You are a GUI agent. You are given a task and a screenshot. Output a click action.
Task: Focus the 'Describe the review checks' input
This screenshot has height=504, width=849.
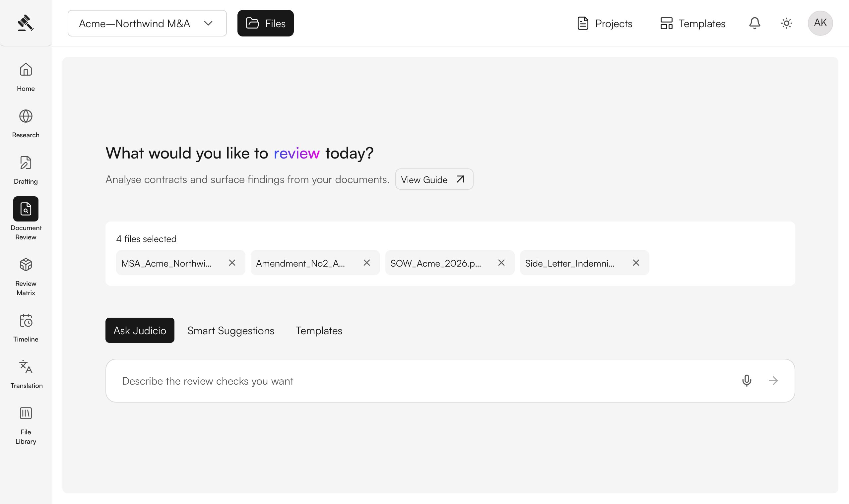(x=450, y=381)
